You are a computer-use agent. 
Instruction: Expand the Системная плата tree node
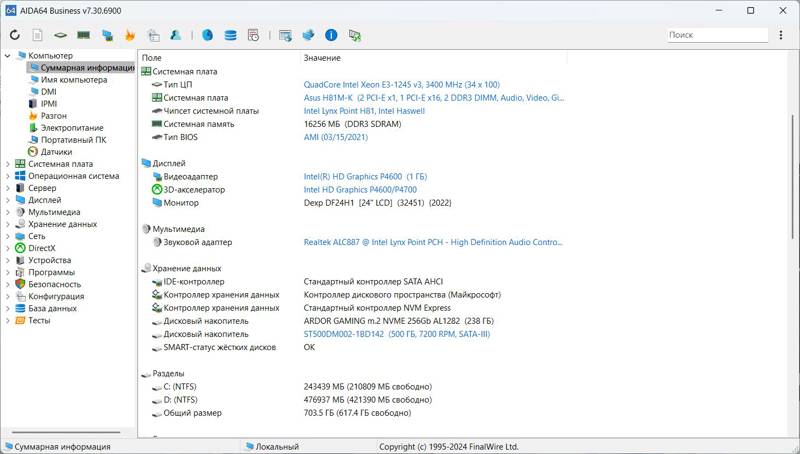click(8, 164)
